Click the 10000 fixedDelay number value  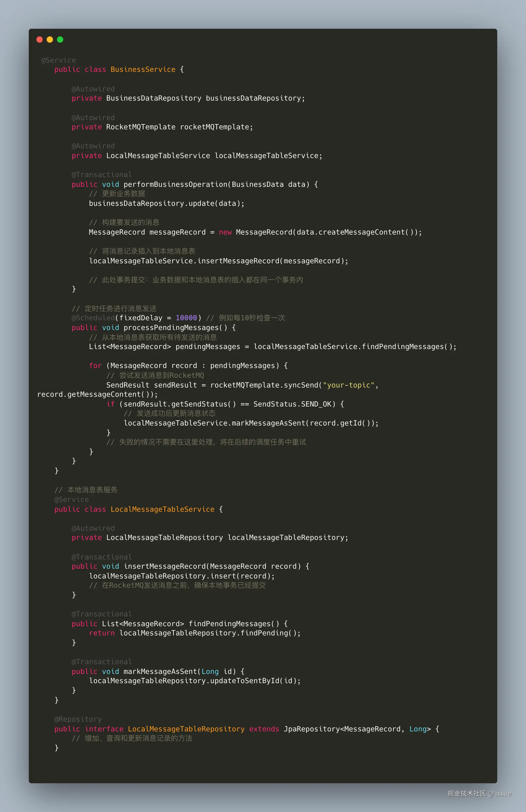point(186,318)
